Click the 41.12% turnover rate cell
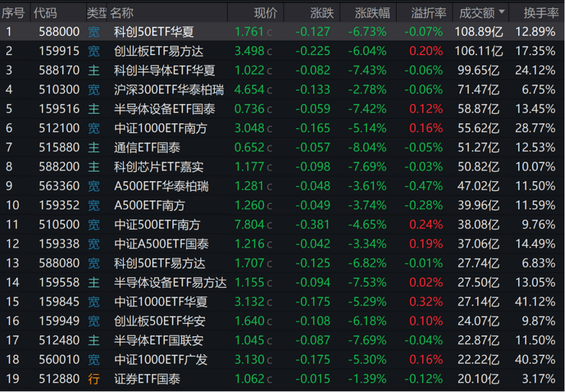The width and height of the screenshot is (565, 392). pos(535,302)
